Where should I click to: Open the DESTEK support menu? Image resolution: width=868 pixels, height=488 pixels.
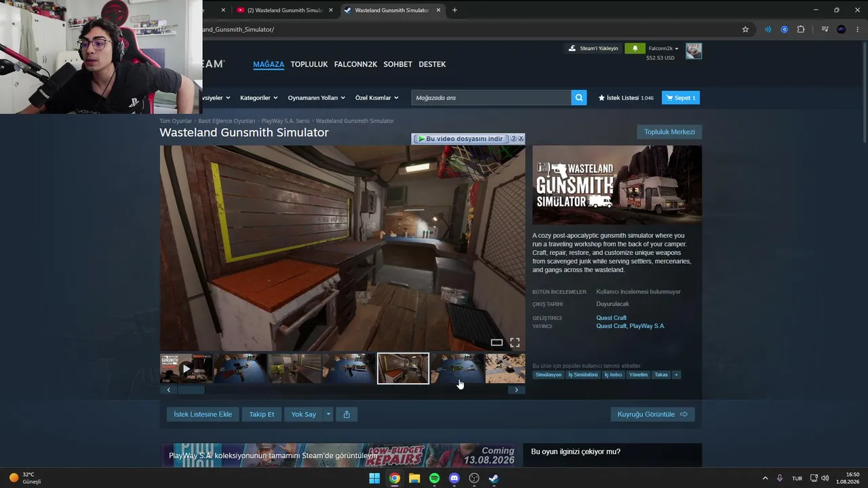pos(432,64)
